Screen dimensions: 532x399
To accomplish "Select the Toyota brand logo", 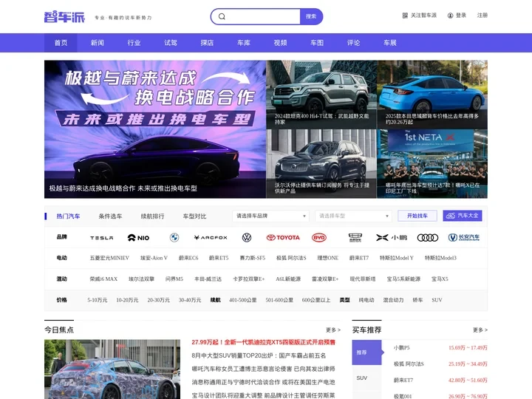I will [283, 237].
